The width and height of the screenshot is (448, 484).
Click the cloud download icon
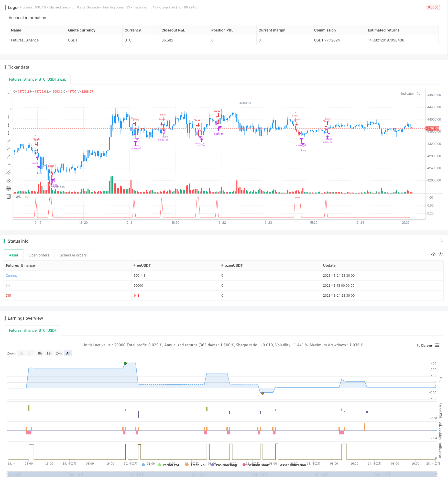[433, 254]
